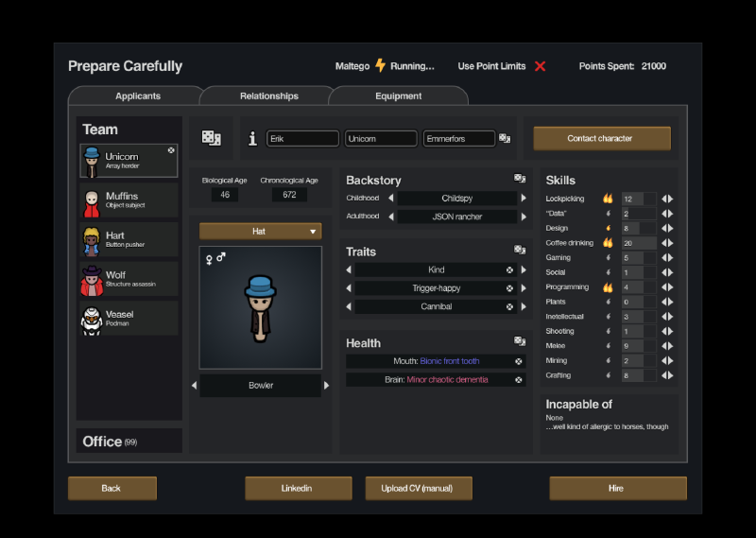The image size is (756, 538).
Task: Remove the Cannibal trait
Action: (x=509, y=307)
